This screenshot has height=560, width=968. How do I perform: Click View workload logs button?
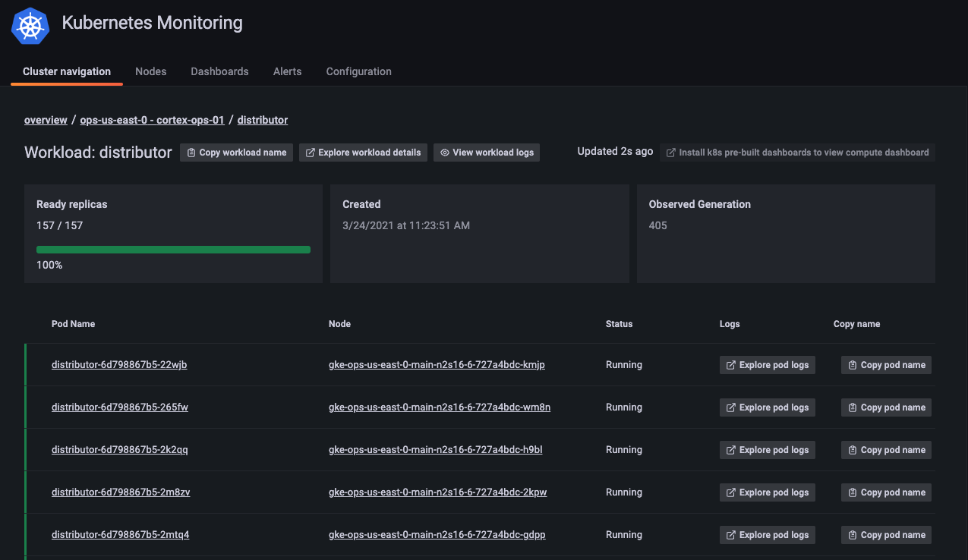tap(487, 153)
